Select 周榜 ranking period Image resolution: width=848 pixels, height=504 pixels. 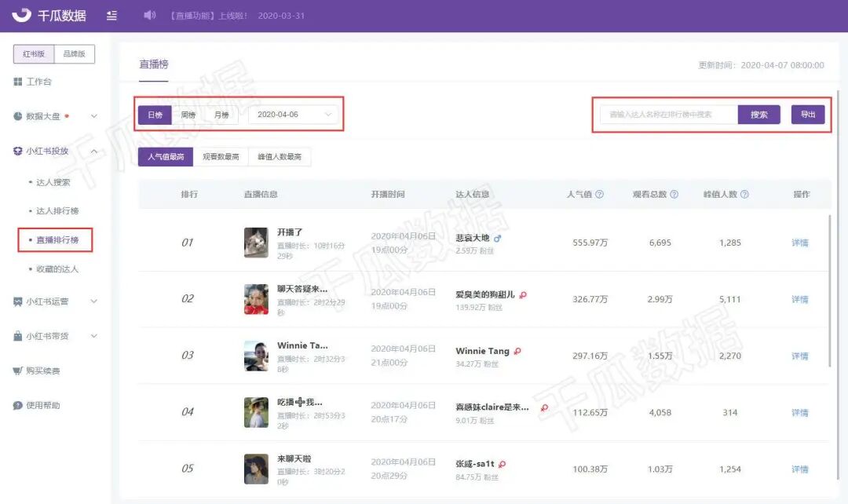click(x=188, y=115)
